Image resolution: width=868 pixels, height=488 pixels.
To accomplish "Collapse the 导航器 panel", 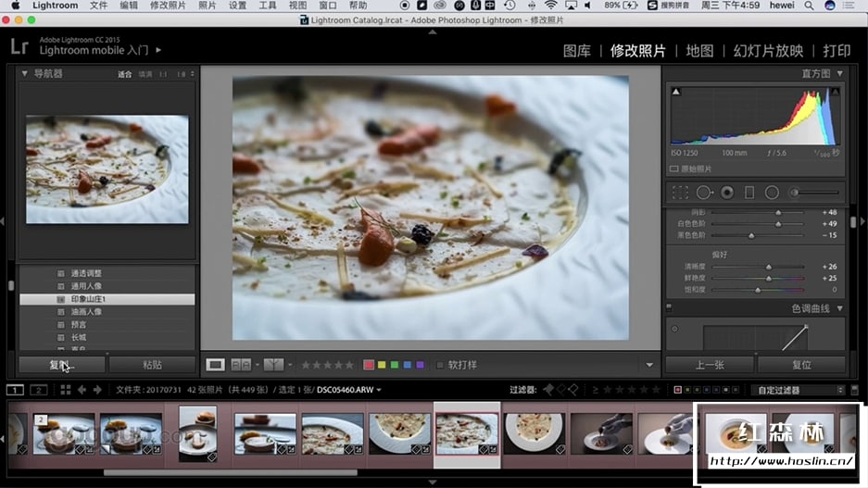I will (x=24, y=74).
